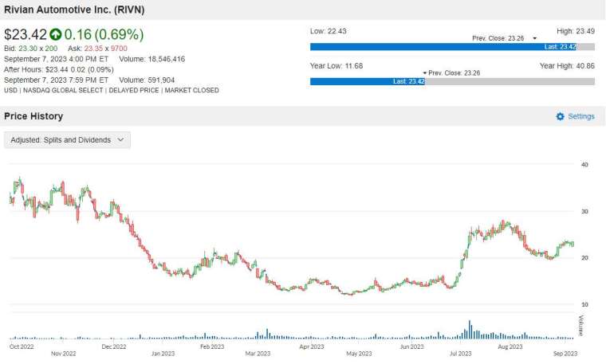The image size is (606, 364).
Task: Click the After Hours: $23.44 line
Action: point(59,69)
